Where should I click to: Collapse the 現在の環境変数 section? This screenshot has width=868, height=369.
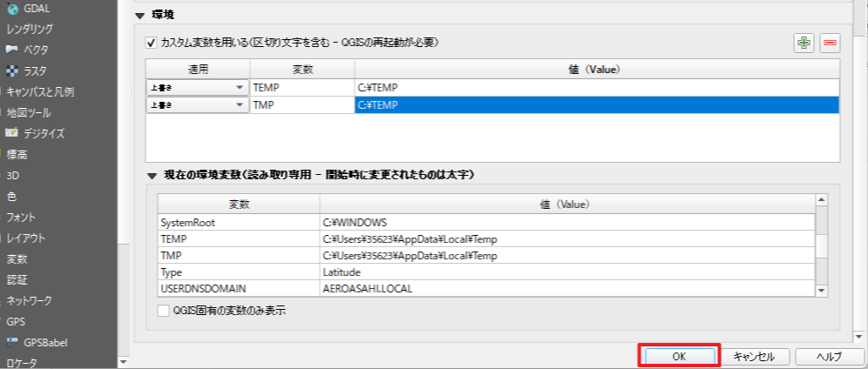click(x=151, y=175)
